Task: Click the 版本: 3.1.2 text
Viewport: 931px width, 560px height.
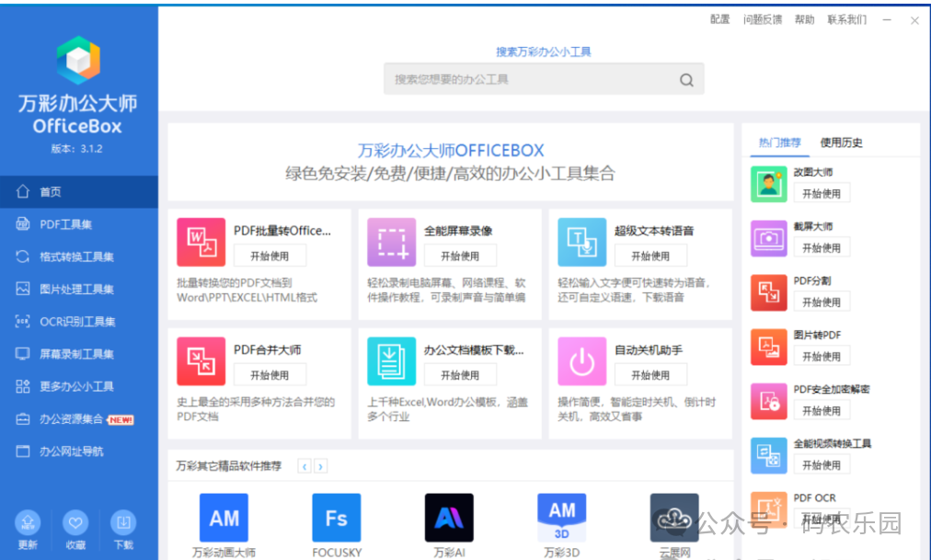Action: click(x=76, y=148)
